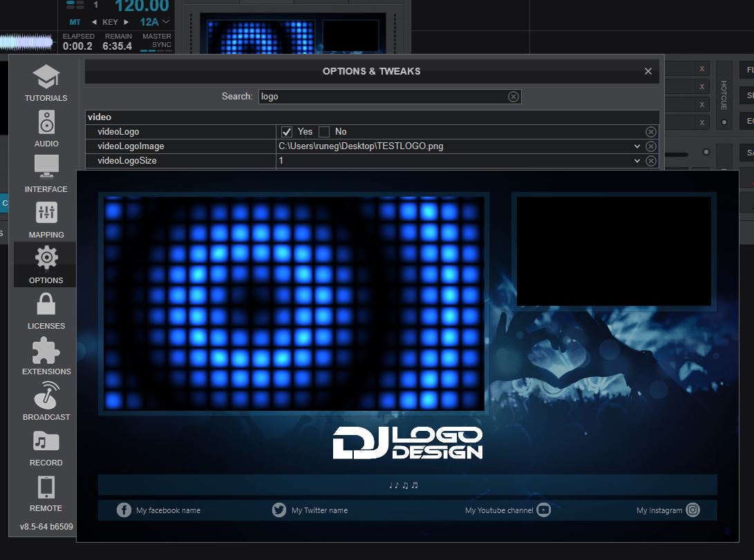754x560 pixels.
Task: Click the My Instagram text
Action: 659,510
